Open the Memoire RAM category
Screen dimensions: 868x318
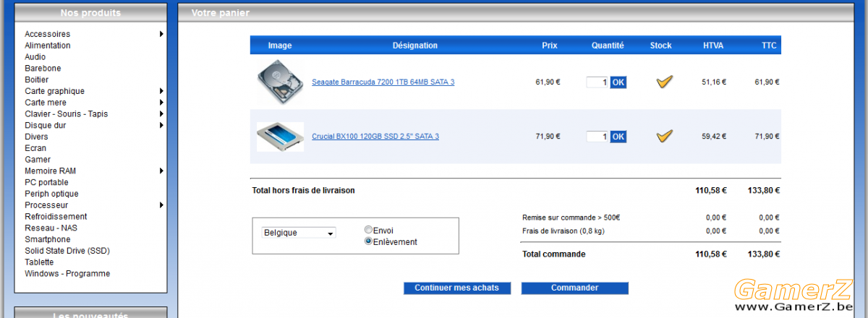point(50,171)
